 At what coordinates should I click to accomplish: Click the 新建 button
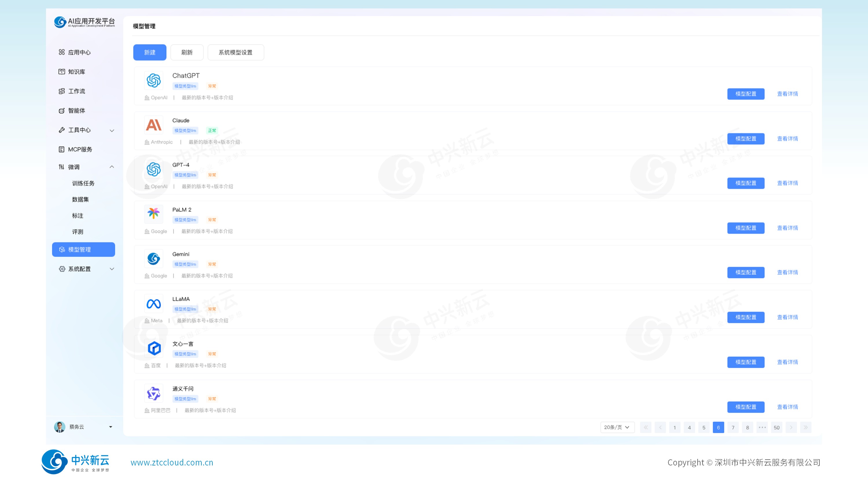click(x=150, y=52)
